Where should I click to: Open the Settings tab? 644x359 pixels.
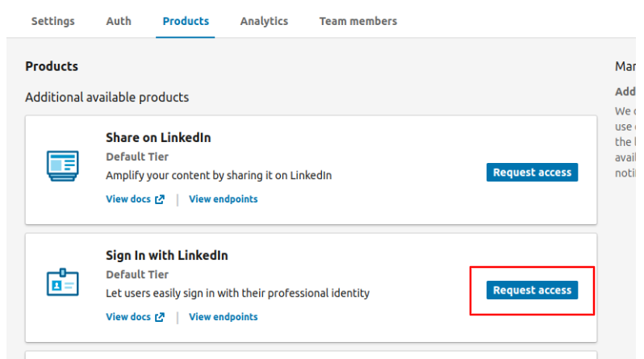(52, 21)
